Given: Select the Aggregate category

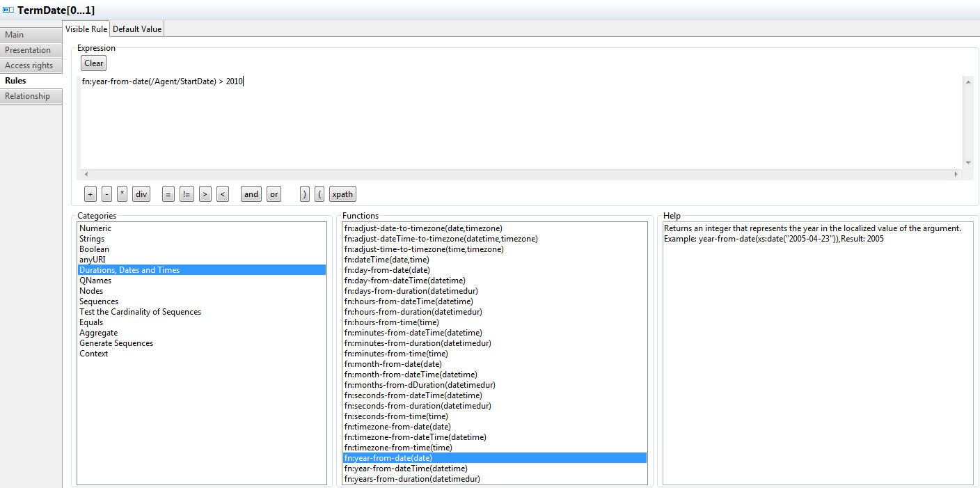Looking at the screenshot, I should point(98,333).
